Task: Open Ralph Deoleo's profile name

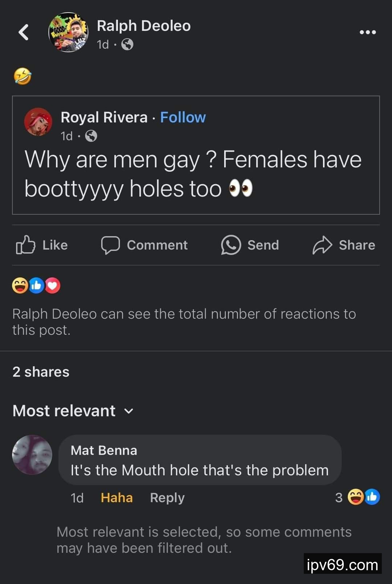Action: coord(144,26)
